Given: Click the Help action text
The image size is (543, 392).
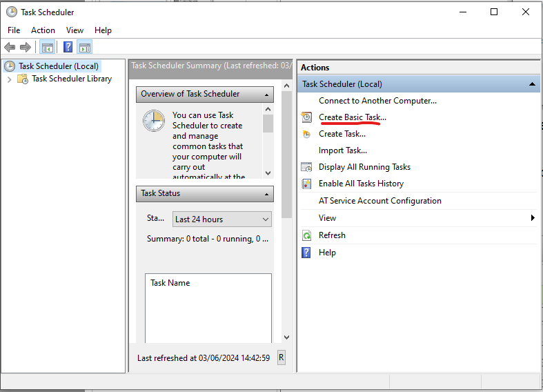Looking at the screenshot, I should pyautogui.click(x=327, y=253).
